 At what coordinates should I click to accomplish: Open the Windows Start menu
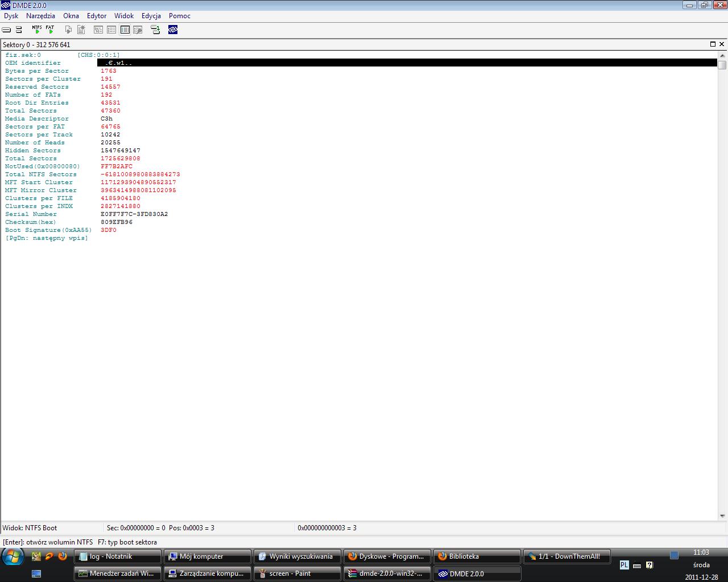(x=13, y=556)
